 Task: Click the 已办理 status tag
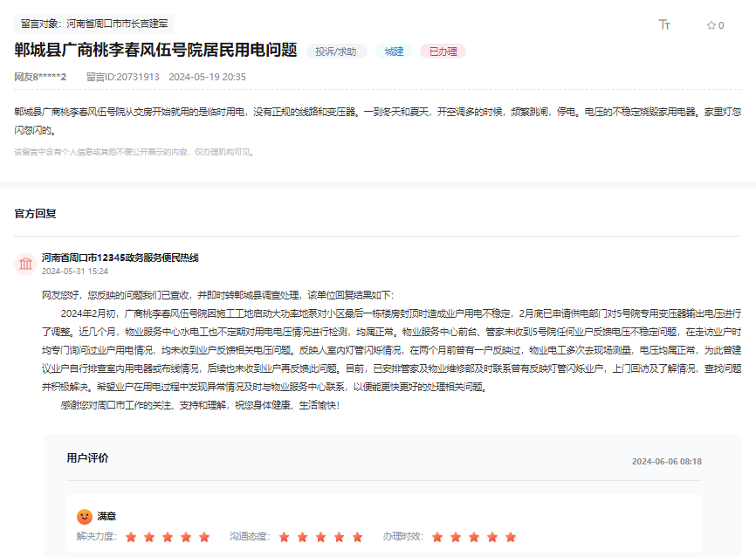(x=443, y=52)
